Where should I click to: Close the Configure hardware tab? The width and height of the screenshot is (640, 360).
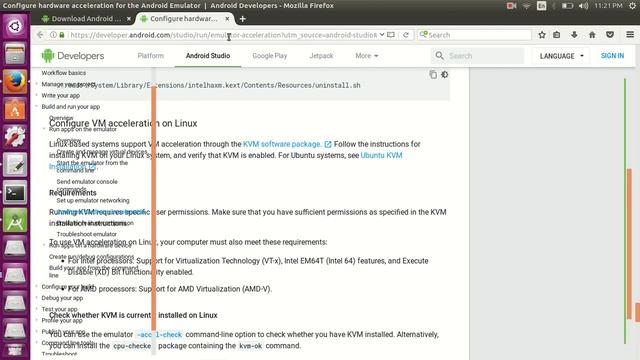coord(227,19)
